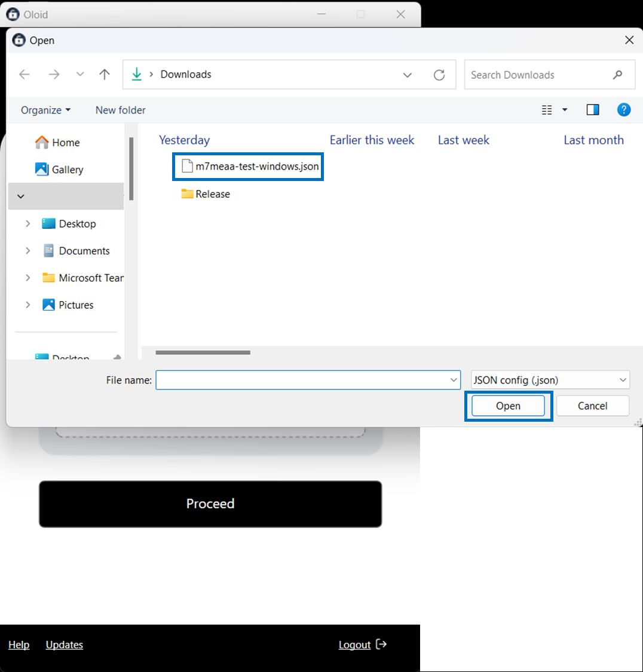Go up one folder level

pos(105,75)
